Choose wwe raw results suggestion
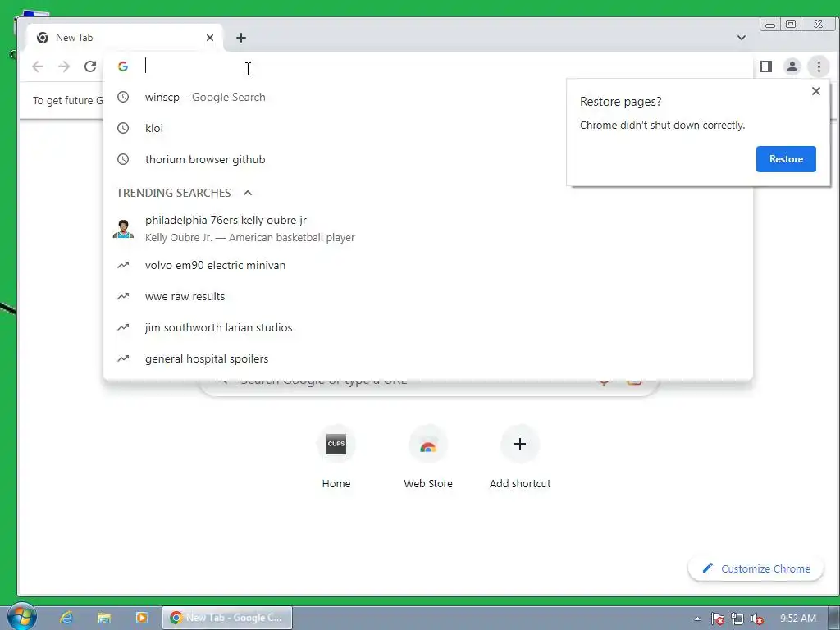The image size is (840, 630). tap(428, 296)
